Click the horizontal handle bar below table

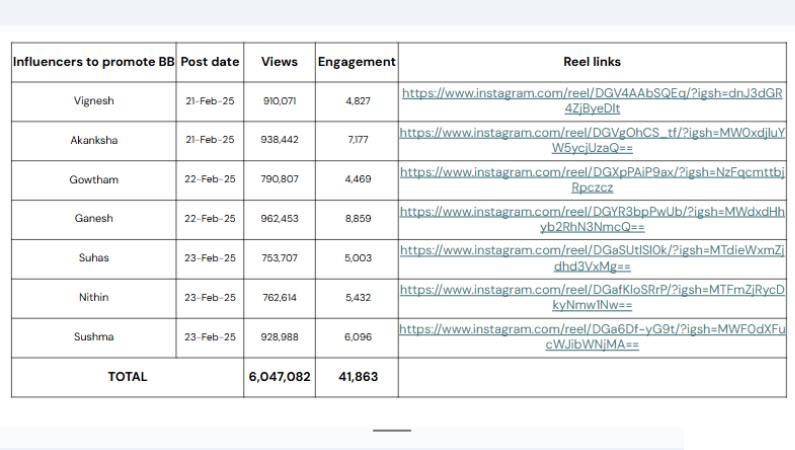tap(392, 430)
